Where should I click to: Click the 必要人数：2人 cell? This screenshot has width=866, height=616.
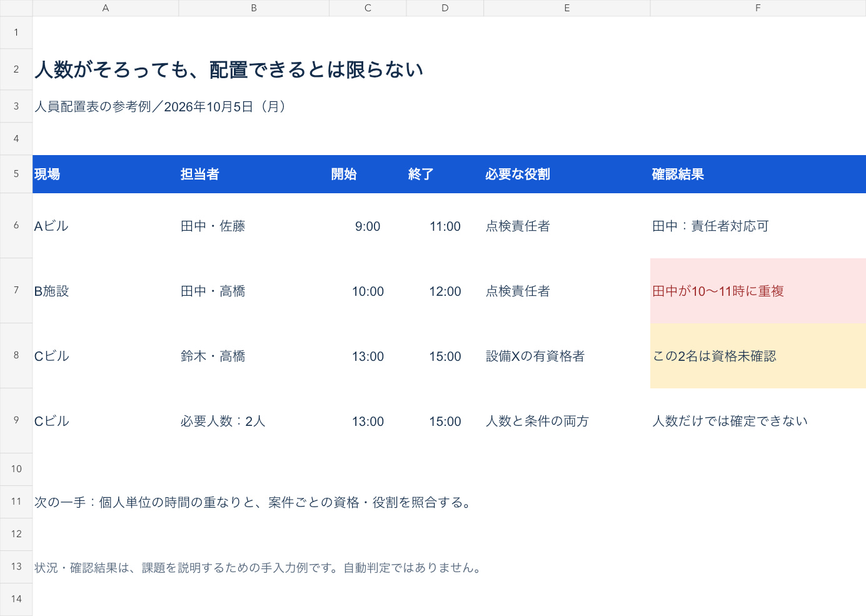(x=254, y=421)
